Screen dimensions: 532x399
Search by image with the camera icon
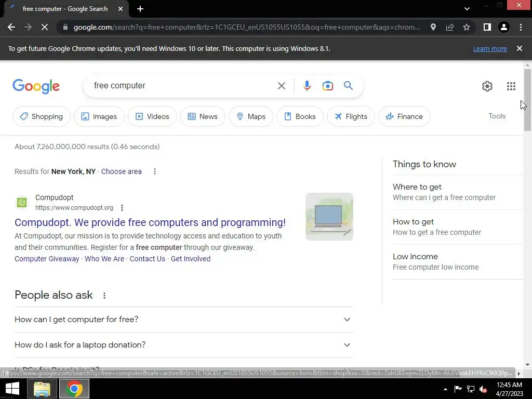(327, 86)
